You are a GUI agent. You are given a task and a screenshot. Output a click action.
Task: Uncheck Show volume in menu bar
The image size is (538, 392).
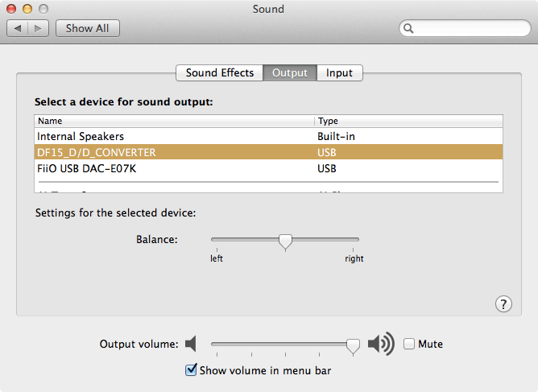coord(191,370)
